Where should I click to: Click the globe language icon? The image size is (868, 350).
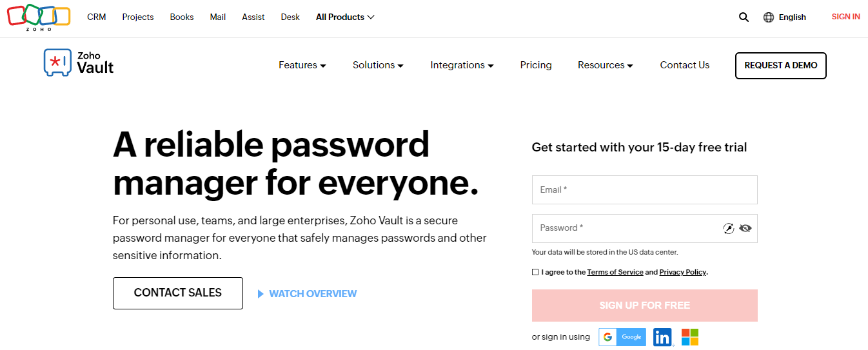point(769,17)
